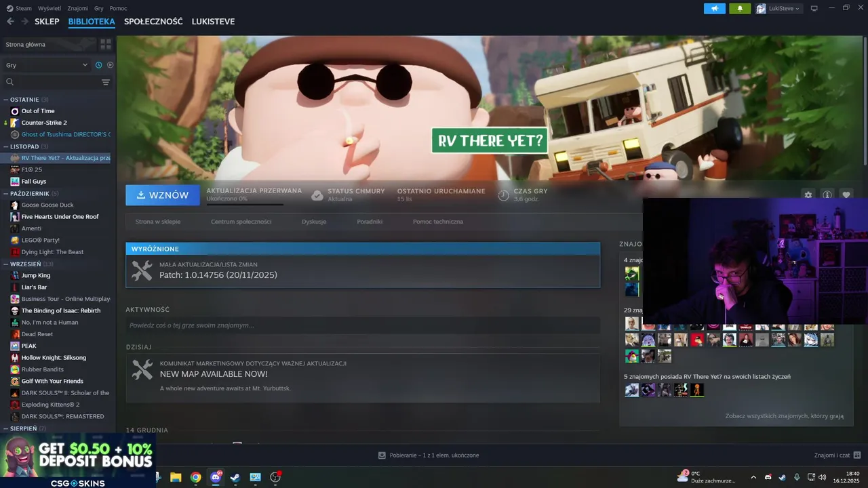868x488 pixels.
Task: Open game settings gear icon
Action: coord(808,195)
